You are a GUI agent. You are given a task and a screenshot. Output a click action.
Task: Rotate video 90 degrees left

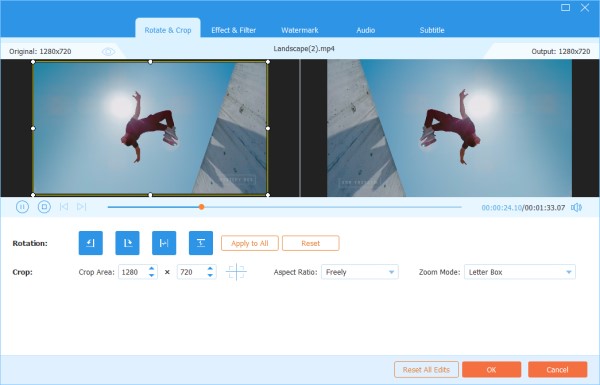[91, 243]
